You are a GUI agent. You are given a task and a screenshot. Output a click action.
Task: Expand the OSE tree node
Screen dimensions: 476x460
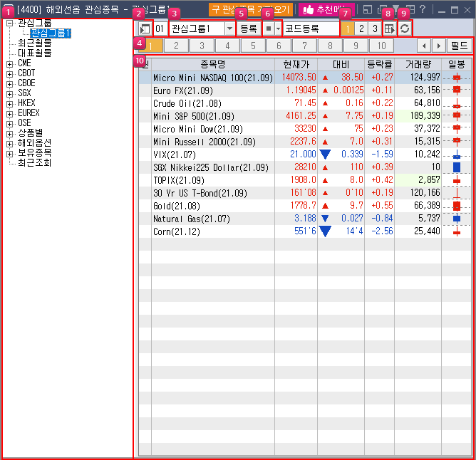coord(9,124)
